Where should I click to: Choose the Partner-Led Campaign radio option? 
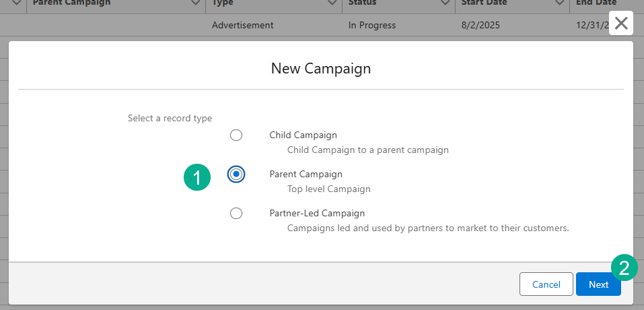coord(236,214)
